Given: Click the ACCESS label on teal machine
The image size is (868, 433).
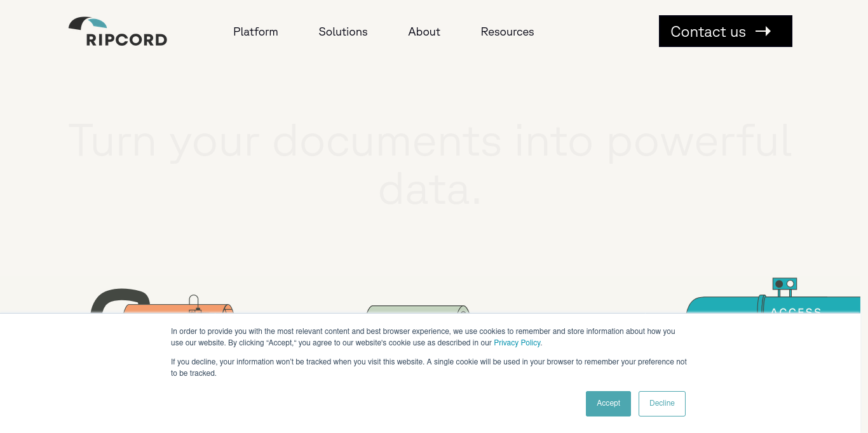Looking at the screenshot, I should [x=796, y=310].
